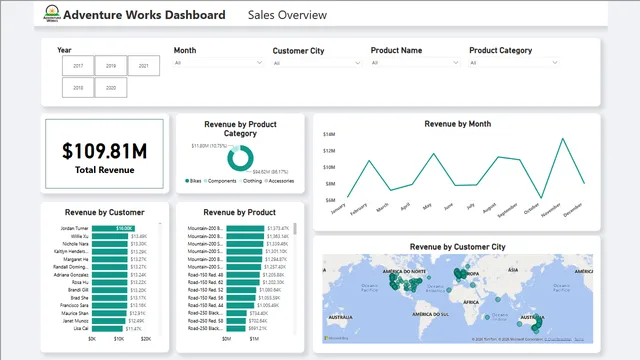The width and height of the screenshot is (640, 360).
Task: Click product Road-250 Red, 58
Action: (205, 321)
